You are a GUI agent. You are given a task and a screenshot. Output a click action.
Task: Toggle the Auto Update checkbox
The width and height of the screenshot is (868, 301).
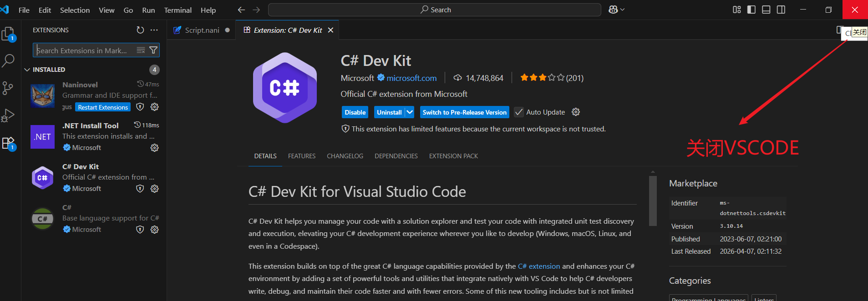click(x=518, y=112)
